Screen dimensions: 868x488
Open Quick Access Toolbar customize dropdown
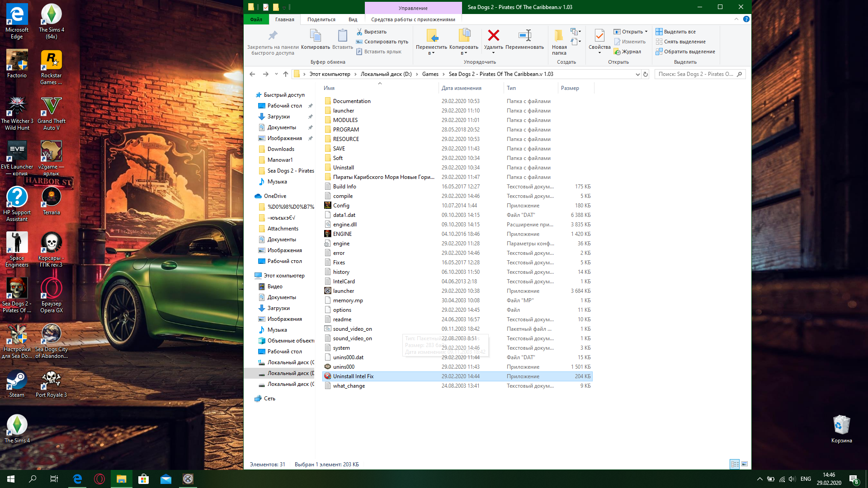pos(284,7)
